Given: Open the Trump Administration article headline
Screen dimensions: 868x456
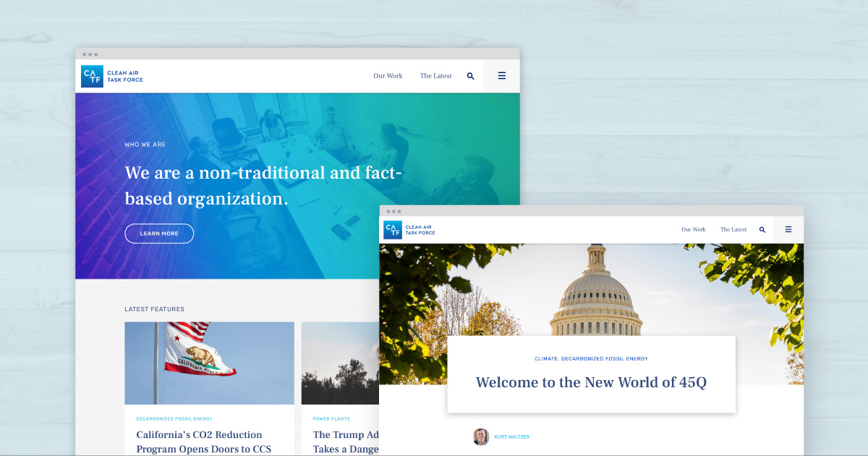Looking at the screenshot, I should [x=346, y=434].
